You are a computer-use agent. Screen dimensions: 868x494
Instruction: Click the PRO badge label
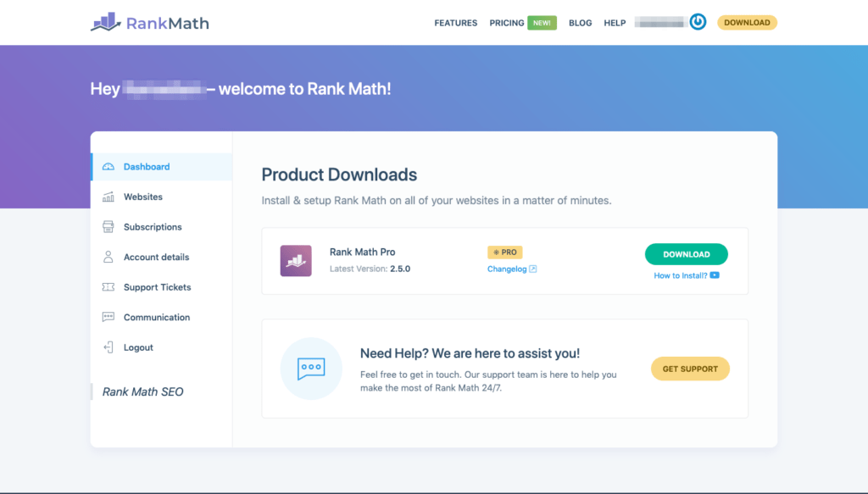click(x=505, y=253)
